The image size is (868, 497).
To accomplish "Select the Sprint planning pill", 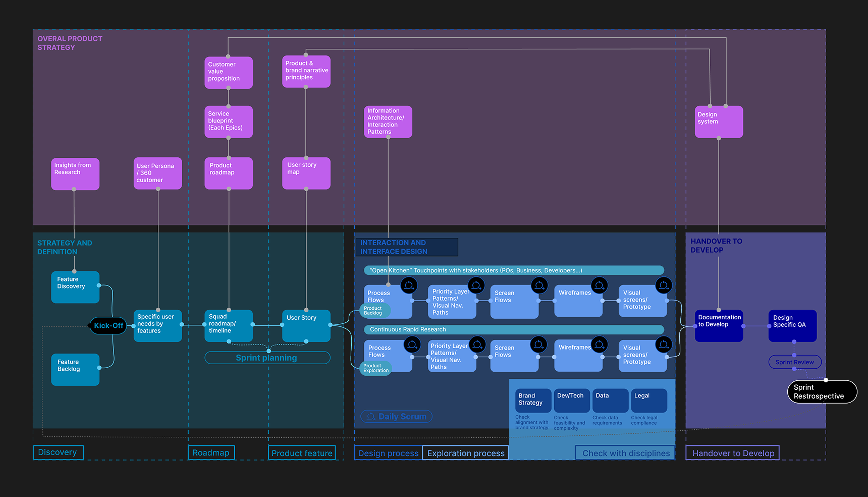I will coord(267,358).
